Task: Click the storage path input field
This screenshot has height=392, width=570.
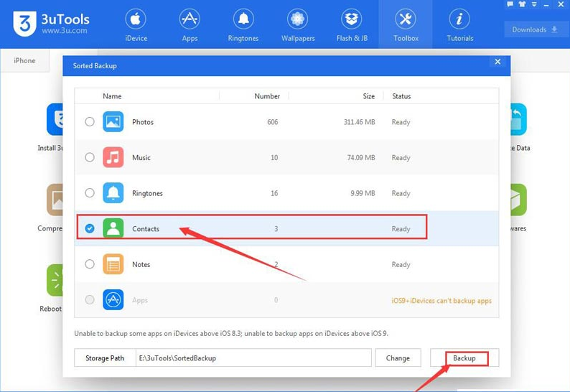Action: pos(253,358)
